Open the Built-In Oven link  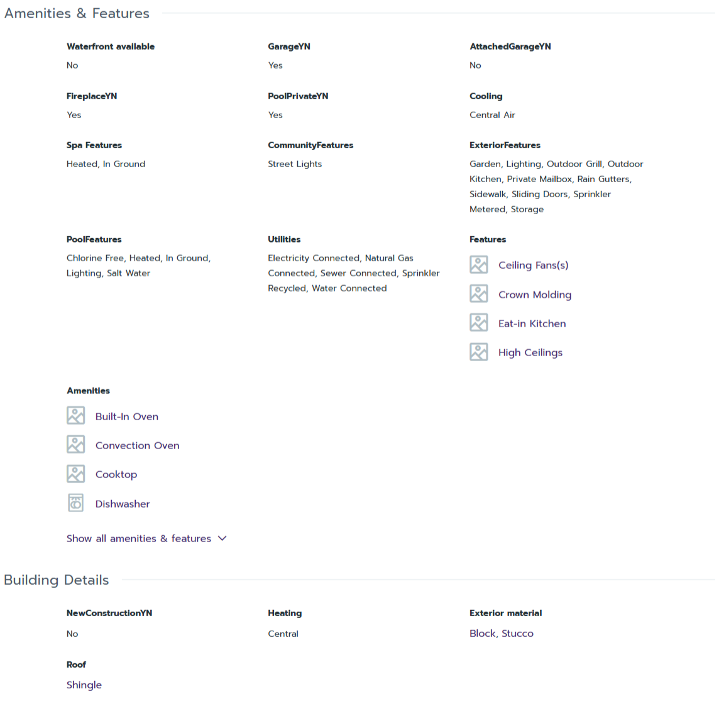(126, 416)
